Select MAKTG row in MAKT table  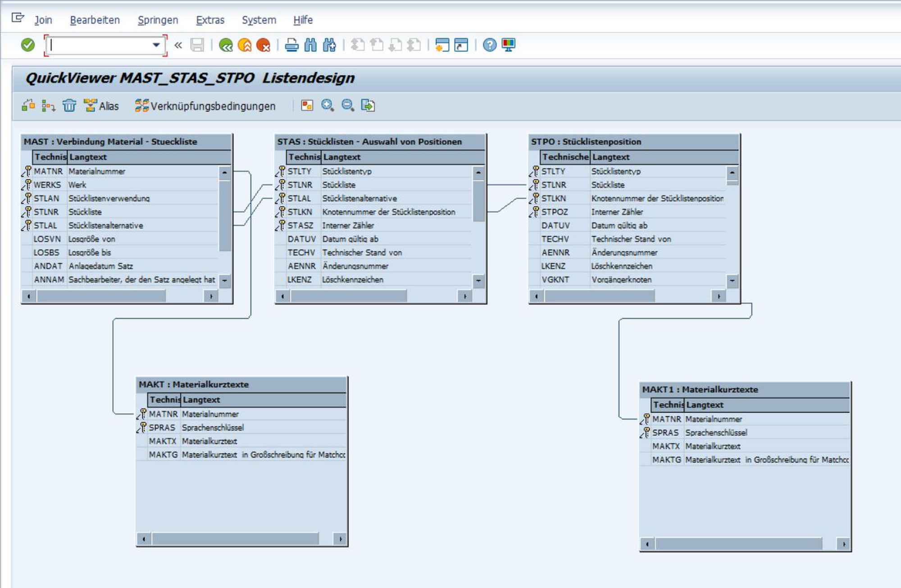coord(241,455)
